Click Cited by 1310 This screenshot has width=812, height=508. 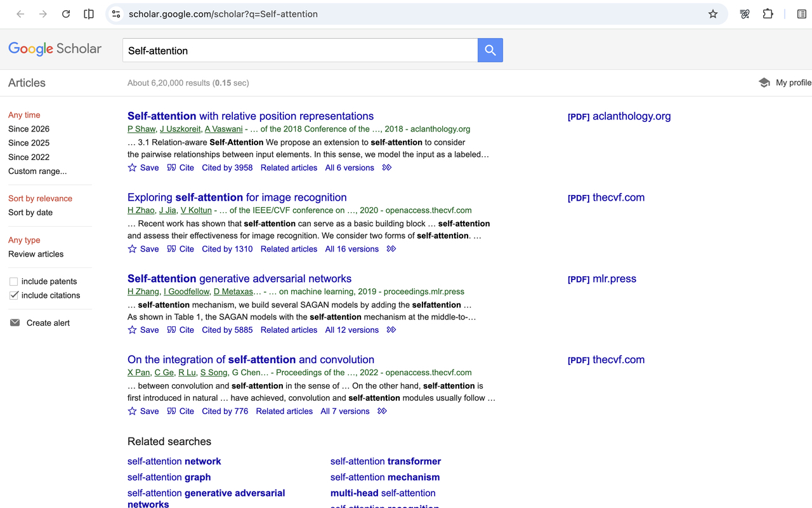[x=227, y=249]
